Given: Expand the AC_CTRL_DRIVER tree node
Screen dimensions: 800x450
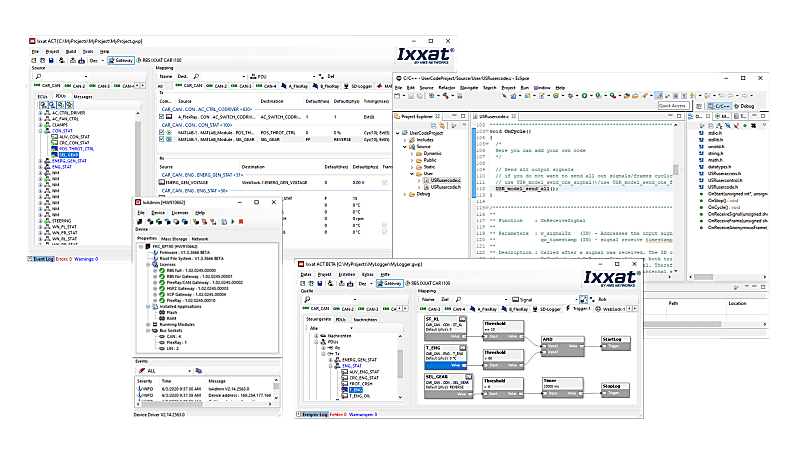Looking at the screenshot, I should point(38,113).
